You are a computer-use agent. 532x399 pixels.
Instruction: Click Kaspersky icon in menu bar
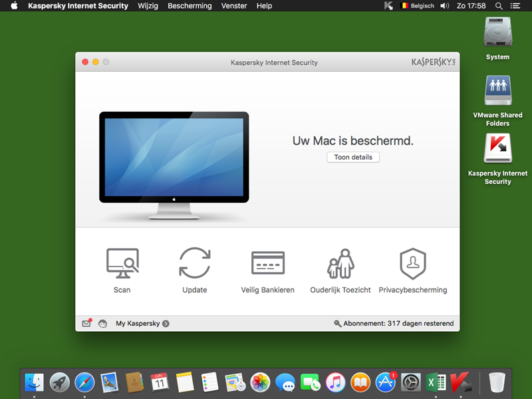coord(389,6)
